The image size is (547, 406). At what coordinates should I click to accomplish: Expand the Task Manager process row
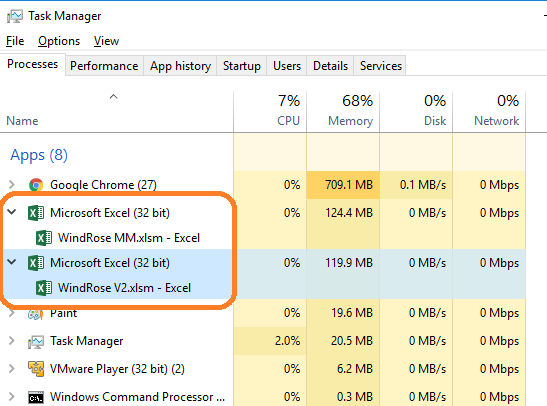click(x=12, y=341)
